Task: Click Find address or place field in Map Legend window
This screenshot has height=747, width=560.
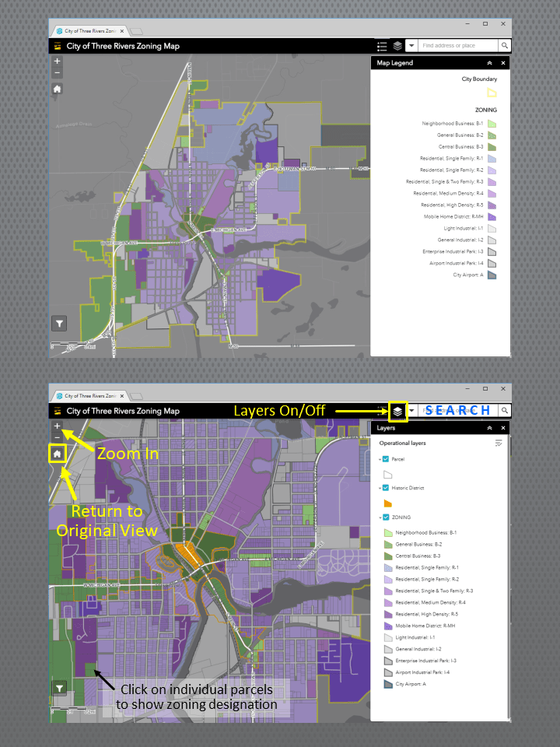Action: click(458, 46)
